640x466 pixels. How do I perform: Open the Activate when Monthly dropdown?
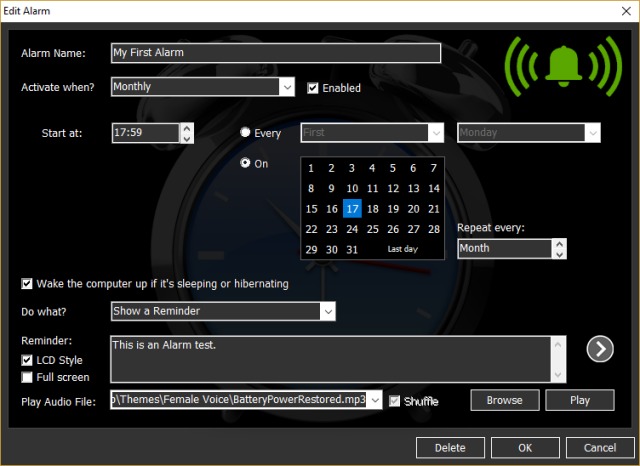286,87
